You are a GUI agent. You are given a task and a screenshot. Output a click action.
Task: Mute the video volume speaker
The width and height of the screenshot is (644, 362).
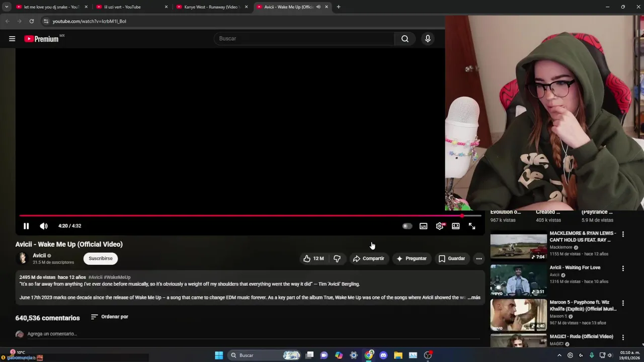tap(44, 226)
